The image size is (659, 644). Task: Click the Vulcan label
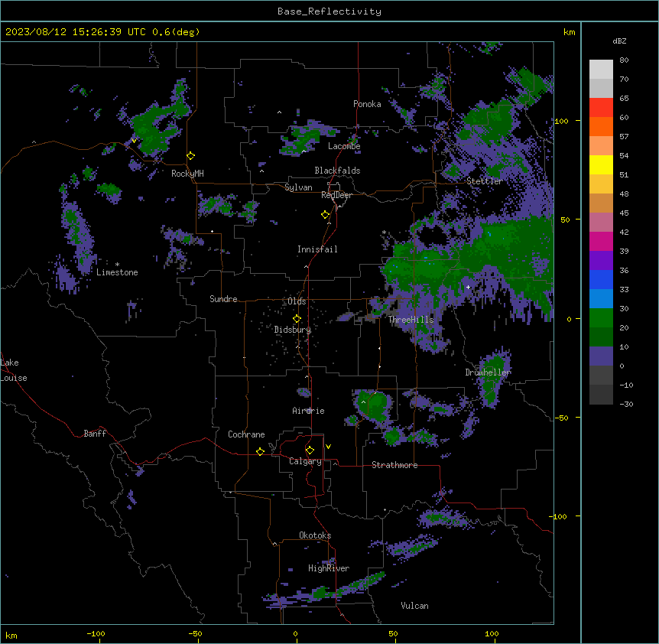click(415, 606)
